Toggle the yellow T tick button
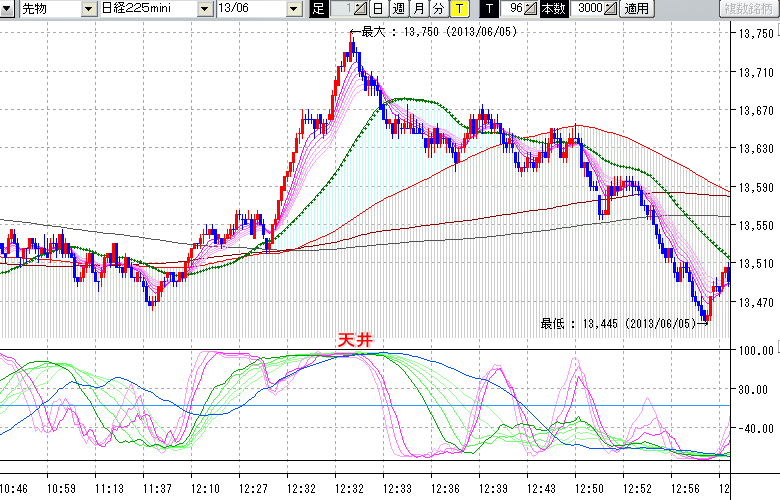The image size is (780, 500). 458,9
